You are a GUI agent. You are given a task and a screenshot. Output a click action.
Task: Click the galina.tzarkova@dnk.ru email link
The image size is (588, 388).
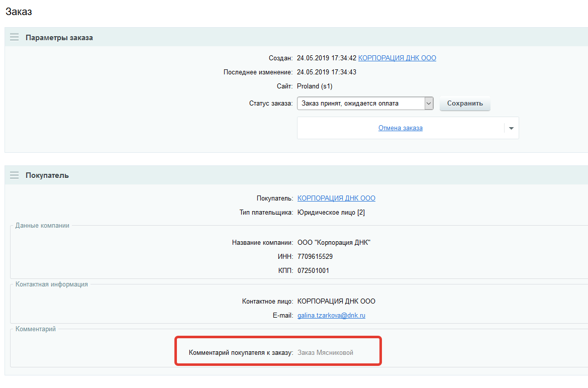[x=331, y=316]
